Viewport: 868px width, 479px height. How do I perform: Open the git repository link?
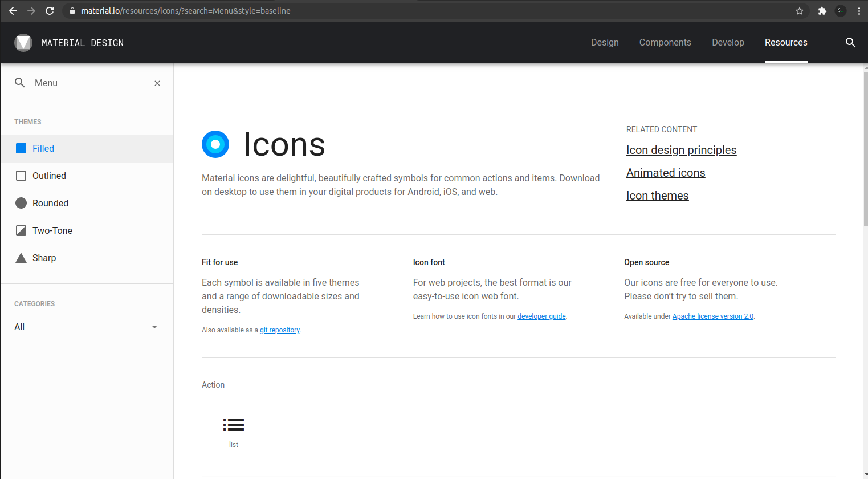pos(280,330)
